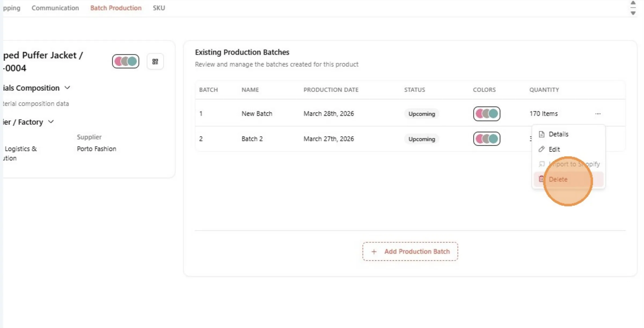Click the document icon beside Details
Viewport: 644px width, 328px height.
(541, 134)
